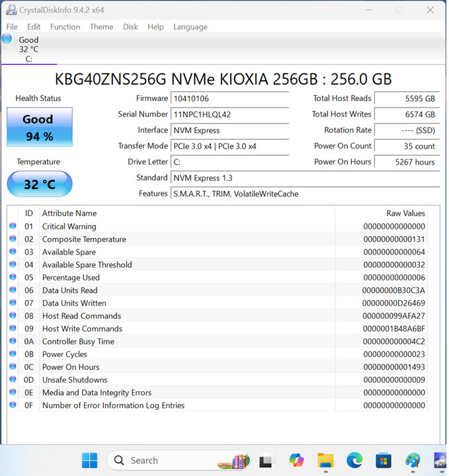This screenshot has width=449, height=476.
Task: Click the Drive Letter field C:
Action: coord(229,162)
